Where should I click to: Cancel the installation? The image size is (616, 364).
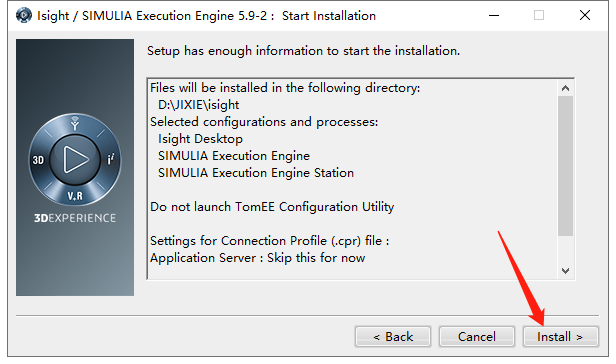click(477, 337)
